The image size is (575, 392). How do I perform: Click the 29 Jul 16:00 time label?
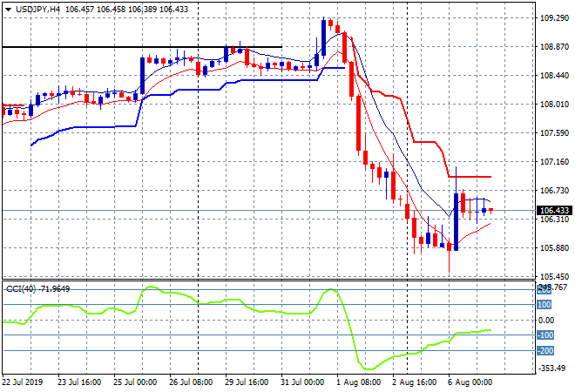(247, 382)
